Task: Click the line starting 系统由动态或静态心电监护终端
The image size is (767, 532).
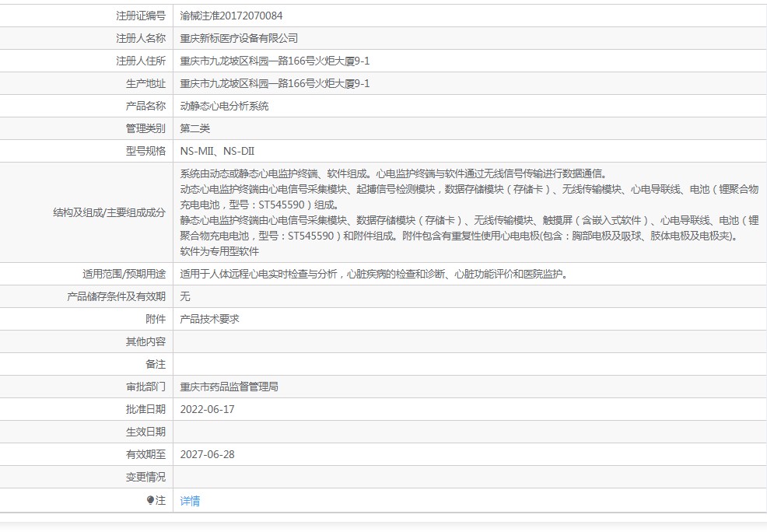Action: tap(394, 173)
